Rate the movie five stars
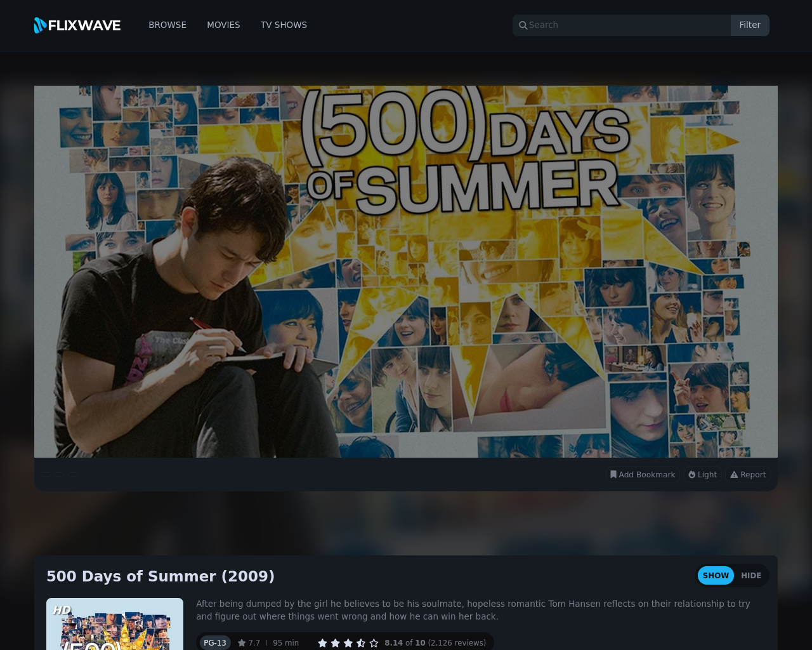The width and height of the screenshot is (812, 650). 374,643
